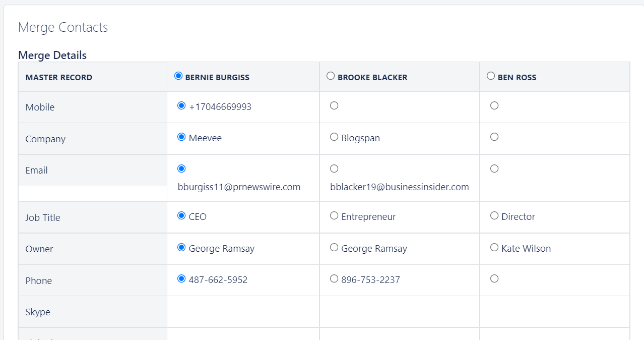
Task: Select Entrepreneur job title radio button
Action: click(x=334, y=216)
